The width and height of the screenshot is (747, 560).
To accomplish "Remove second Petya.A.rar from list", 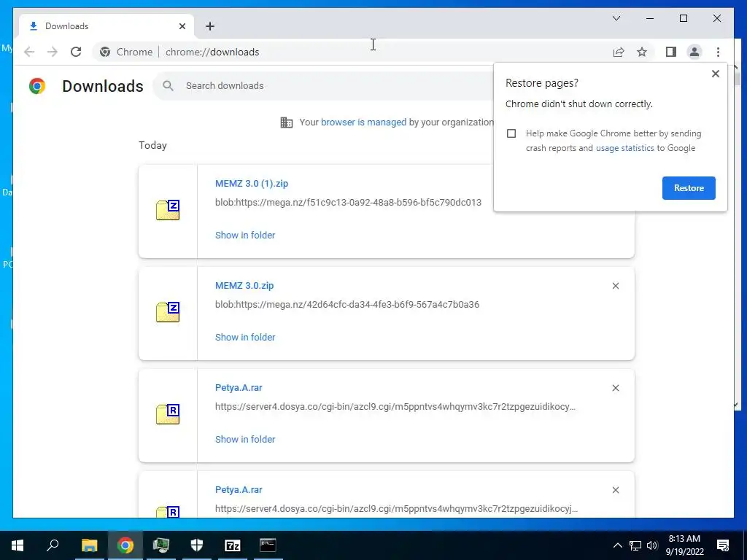I will 616,490.
